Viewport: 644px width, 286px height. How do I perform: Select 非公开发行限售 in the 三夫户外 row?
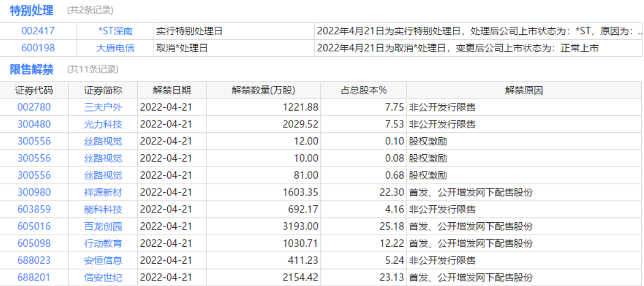(442, 107)
